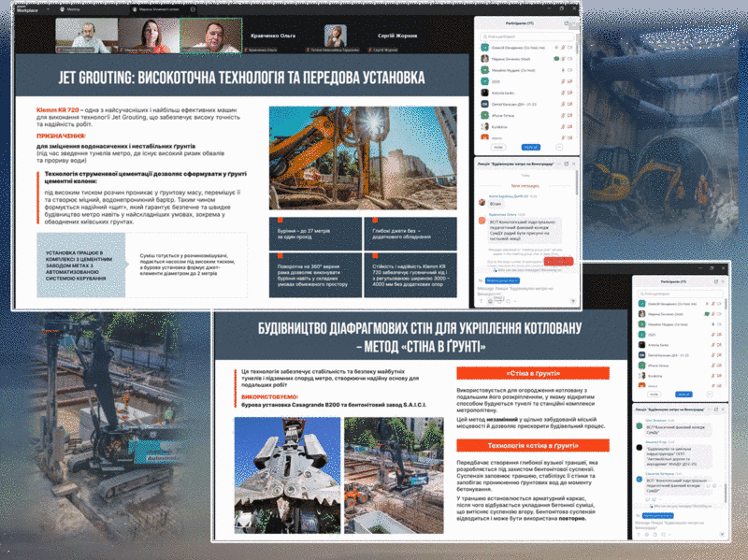
Task: Pop out the top Participants panel
Action: pos(564,22)
